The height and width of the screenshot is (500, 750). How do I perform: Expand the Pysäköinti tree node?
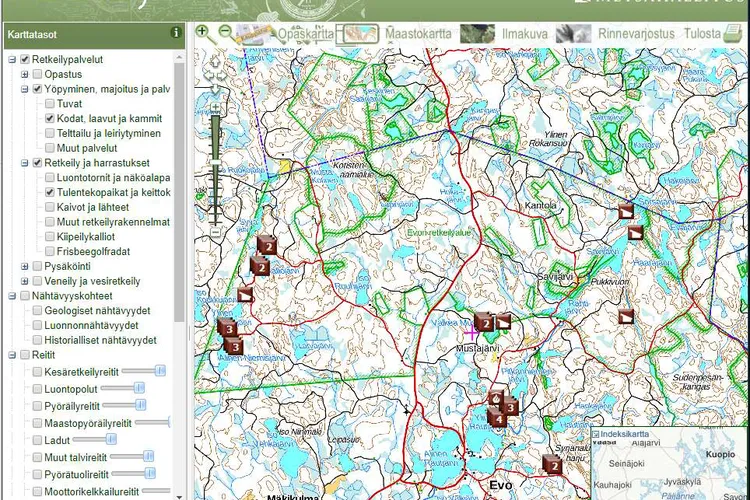click(x=24, y=267)
